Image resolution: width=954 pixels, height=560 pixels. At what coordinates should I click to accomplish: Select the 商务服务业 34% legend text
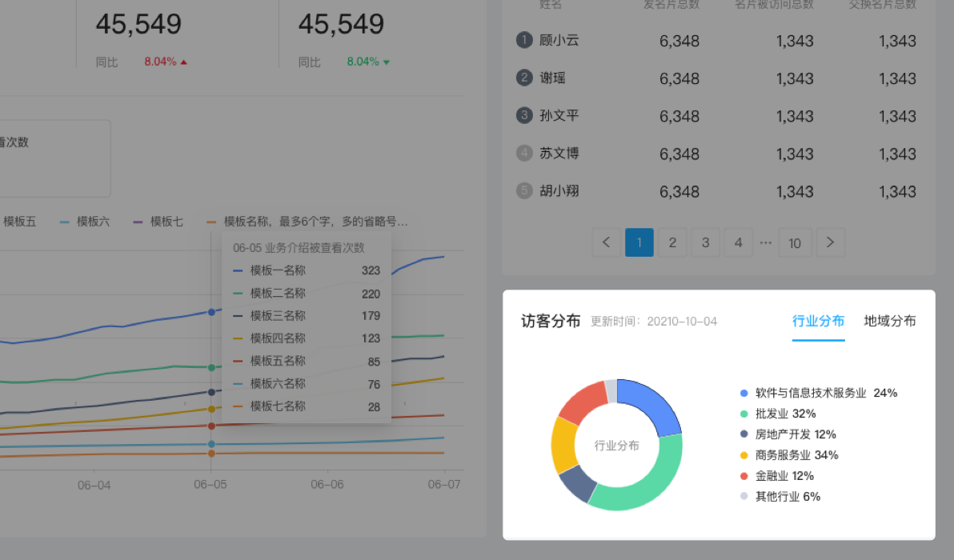click(797, 455)
